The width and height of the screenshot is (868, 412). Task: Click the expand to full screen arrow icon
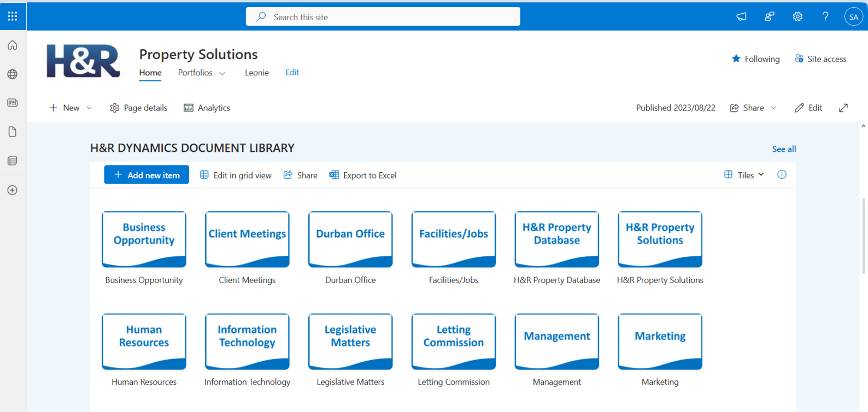843,108
